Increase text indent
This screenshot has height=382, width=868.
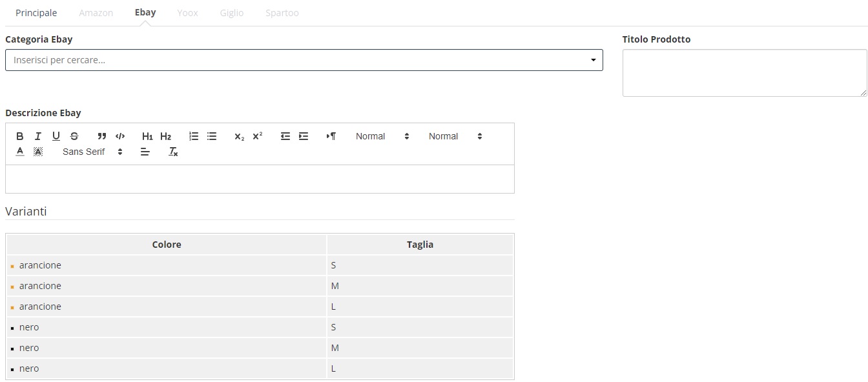[x=304, y=136]
